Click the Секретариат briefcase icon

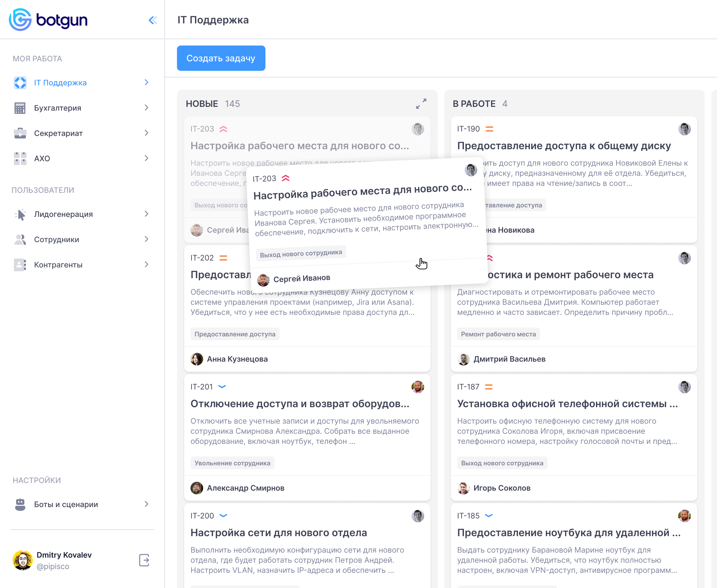20,133
